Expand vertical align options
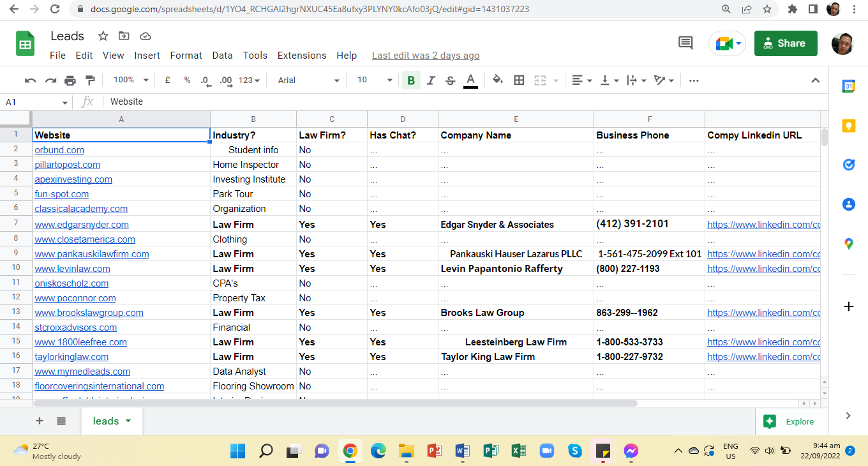 pos(610,80)
